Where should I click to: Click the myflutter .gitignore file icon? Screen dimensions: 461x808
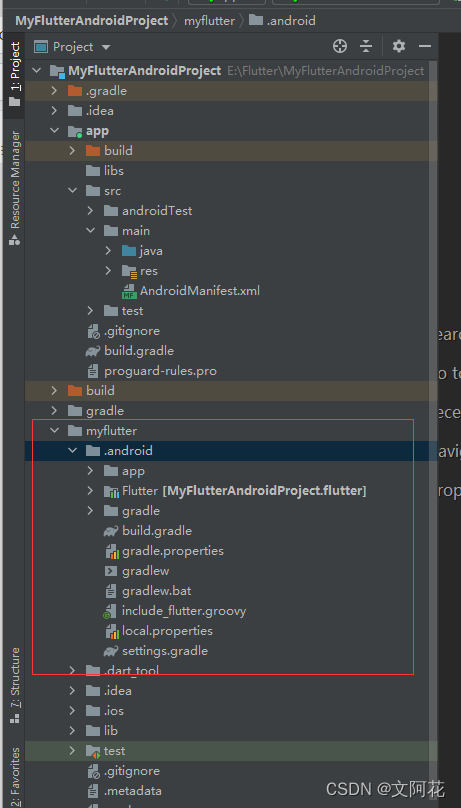click(x=93, y=771)
